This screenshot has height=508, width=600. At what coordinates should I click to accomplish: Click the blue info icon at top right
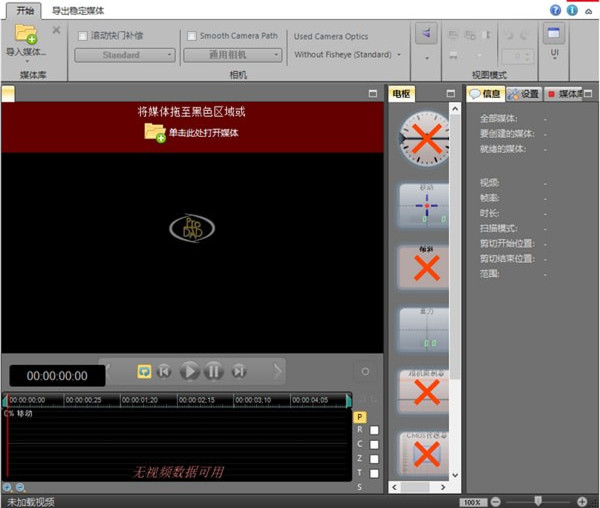(571, 10)
